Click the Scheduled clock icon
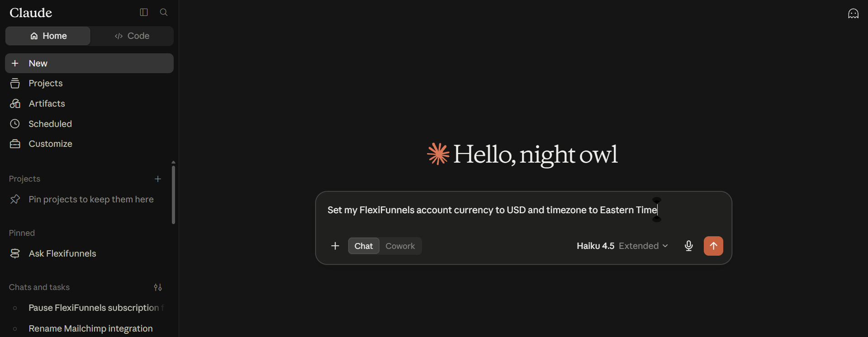Screen dimensions: 868x337 [15, 124]
